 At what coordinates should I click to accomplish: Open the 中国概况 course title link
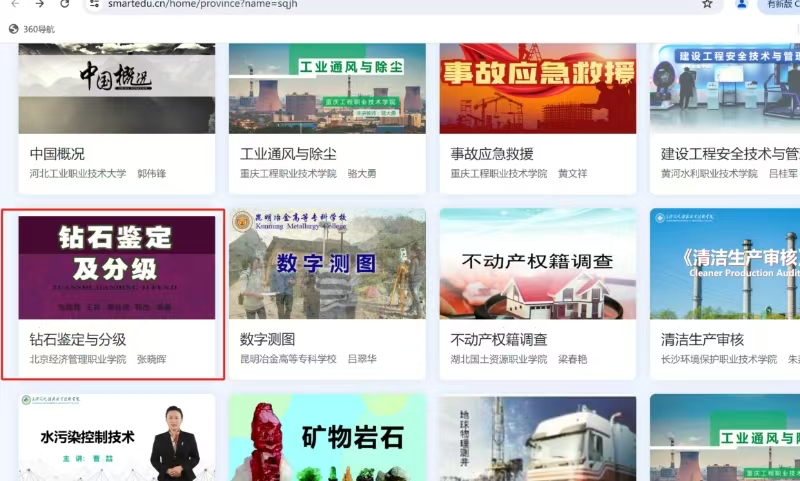(57, 154)
